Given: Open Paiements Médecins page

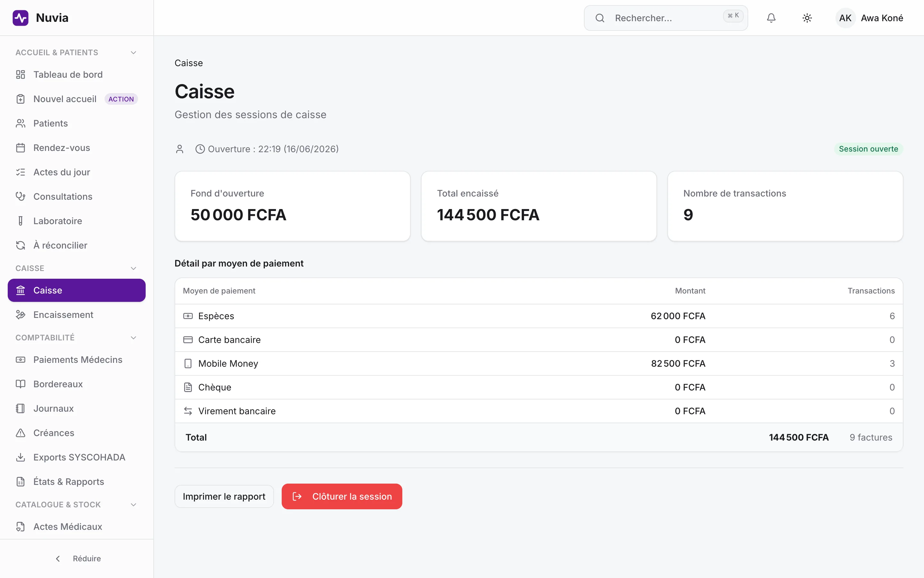Looking at the screenshot, I should coord(77,360).
